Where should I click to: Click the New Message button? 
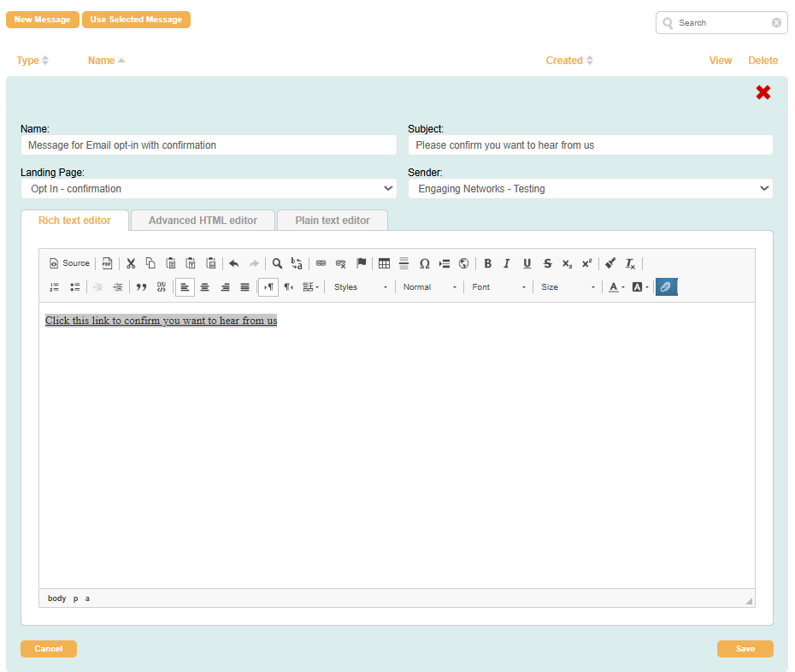tap(42, 20)
